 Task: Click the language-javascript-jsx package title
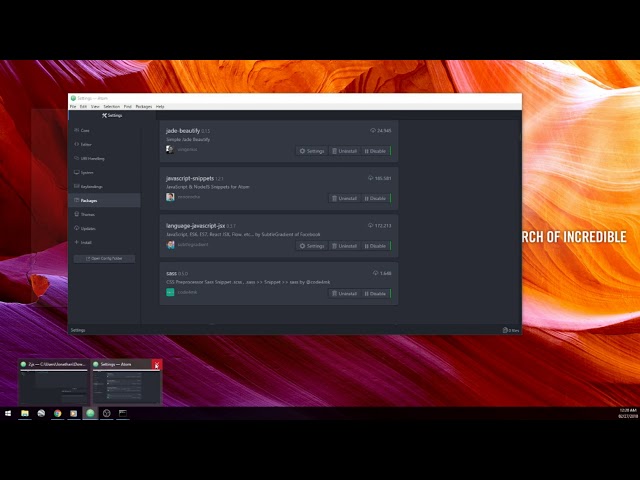click(196, 226)
